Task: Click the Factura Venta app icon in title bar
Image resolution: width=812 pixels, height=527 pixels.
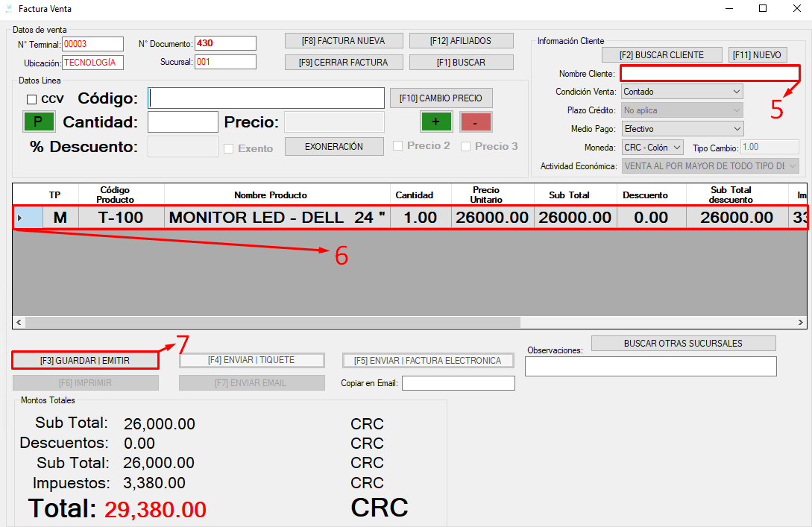Action: point(9,9)
